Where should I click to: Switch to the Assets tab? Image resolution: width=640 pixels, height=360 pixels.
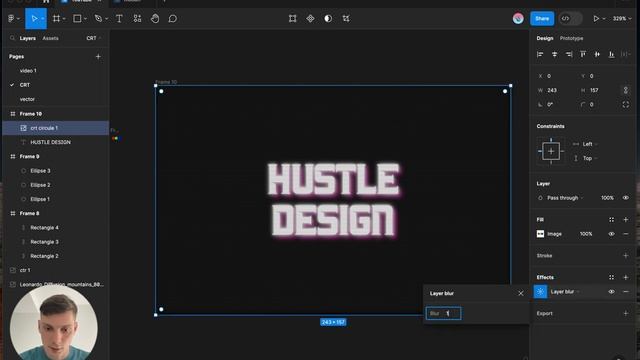coord(51,38)
